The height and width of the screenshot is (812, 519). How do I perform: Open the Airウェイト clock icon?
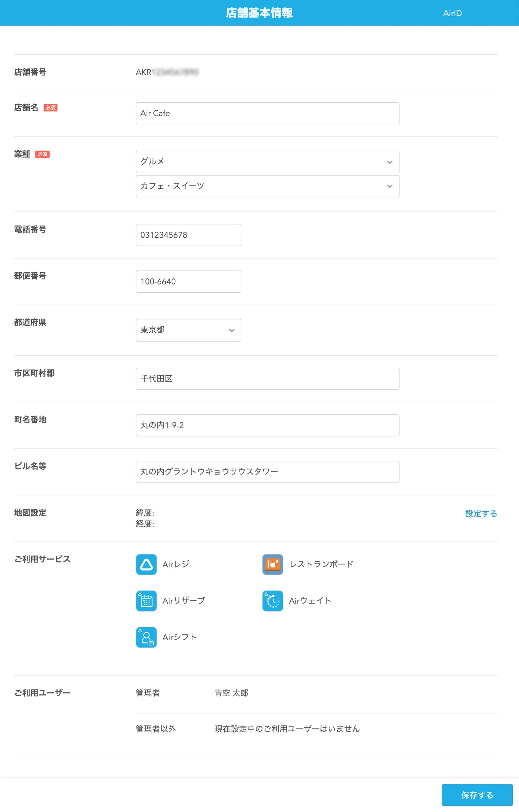pos(273,601)
